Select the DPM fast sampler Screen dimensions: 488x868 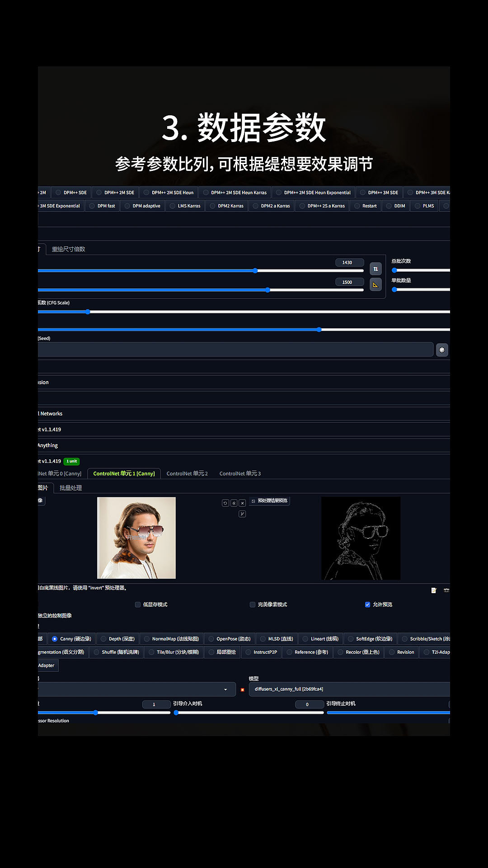point(102,206)
